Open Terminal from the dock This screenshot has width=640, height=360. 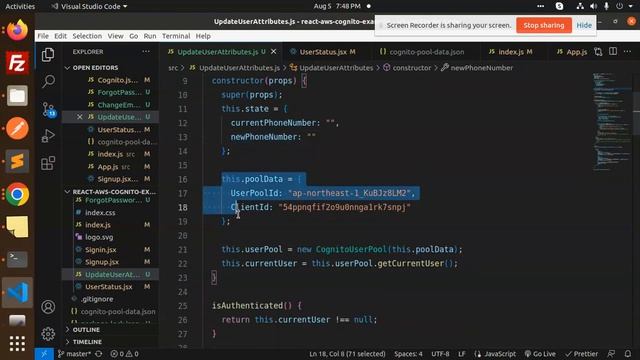click(17, 260)
